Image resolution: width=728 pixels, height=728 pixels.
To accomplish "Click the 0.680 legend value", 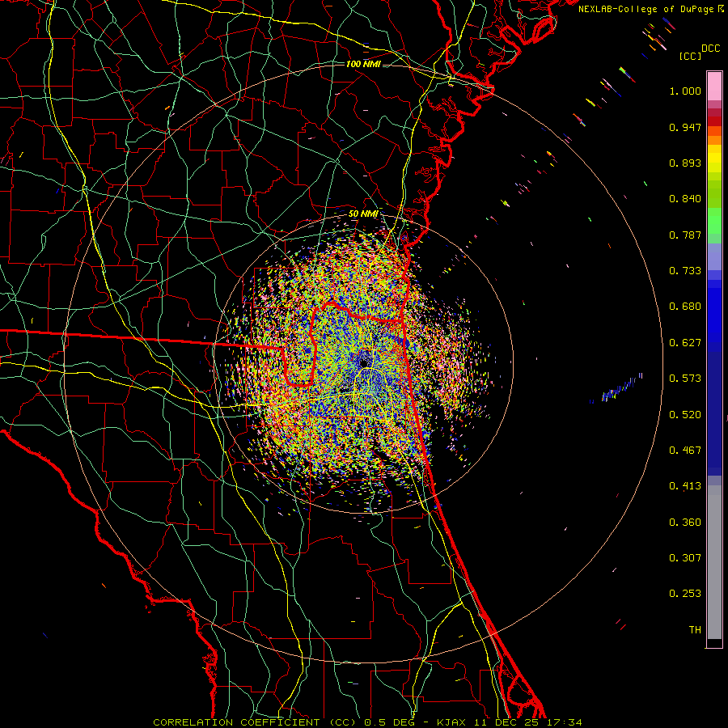I will 685,307.
